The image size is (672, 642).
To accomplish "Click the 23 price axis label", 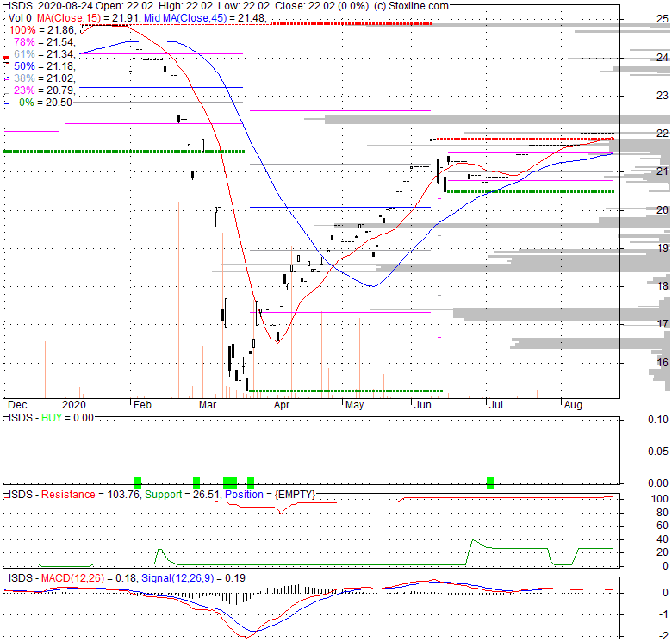I will pos(663,95).
